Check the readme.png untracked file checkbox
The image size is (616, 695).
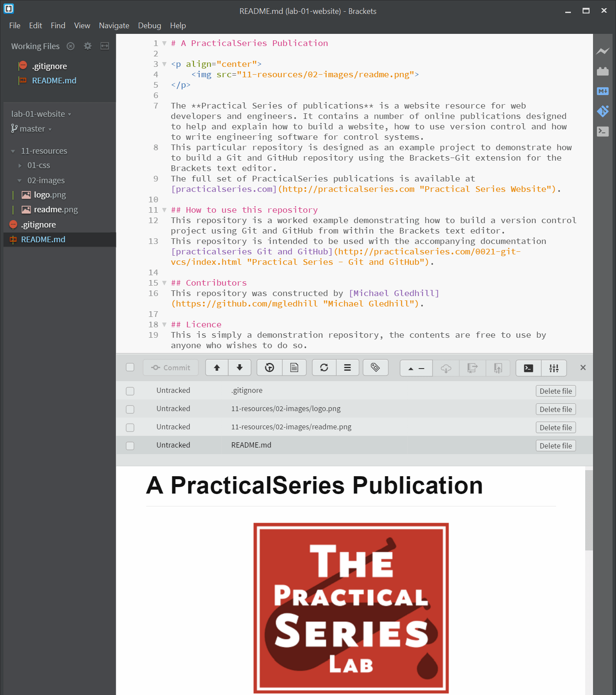point(130,428)
